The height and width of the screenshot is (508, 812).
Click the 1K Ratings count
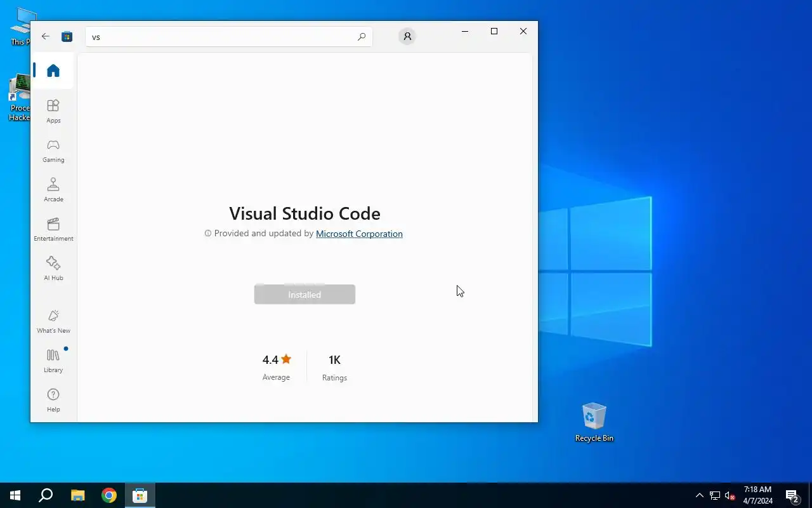coord(334,367)
